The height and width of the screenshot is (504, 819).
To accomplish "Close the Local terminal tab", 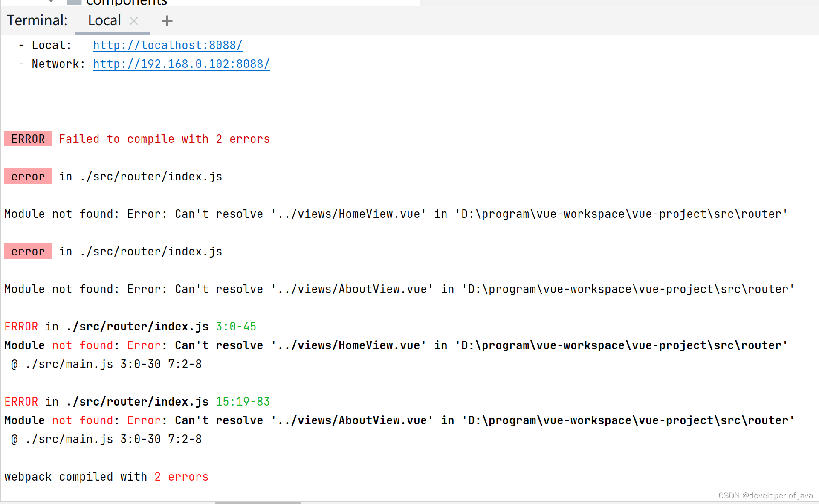I will coord(134,21).
